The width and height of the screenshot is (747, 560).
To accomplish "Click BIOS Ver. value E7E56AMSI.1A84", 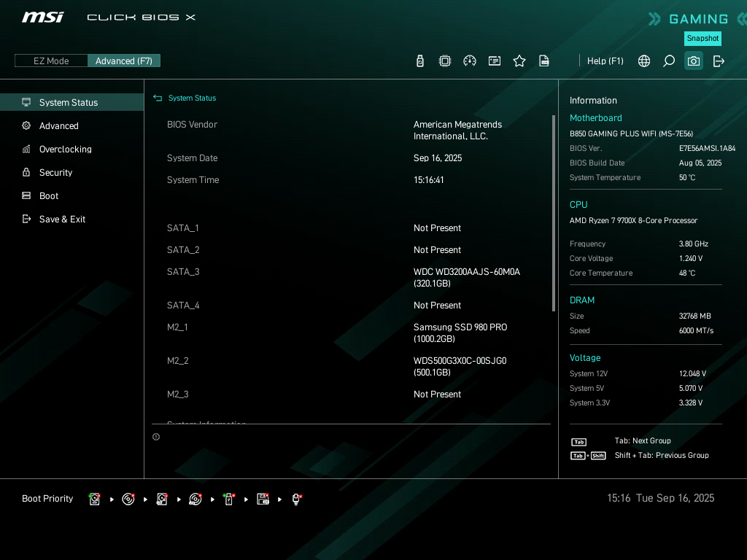I will point(707,148).
